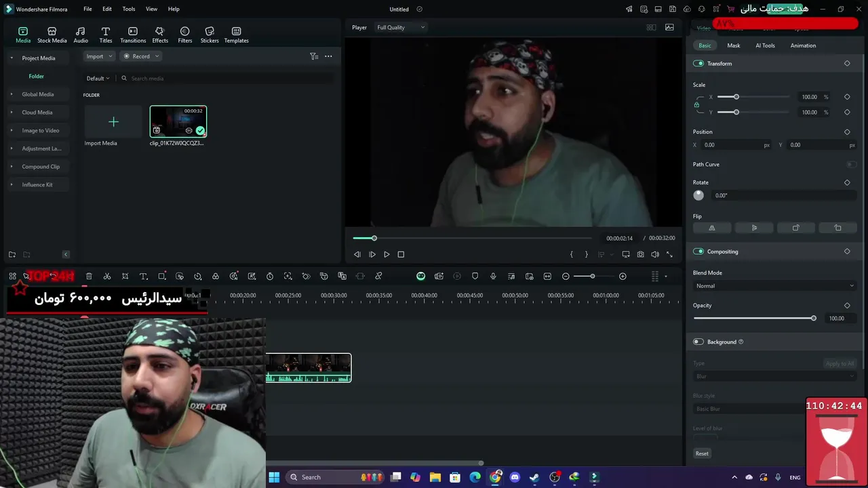The image size is (868, 488).
Task: Delete the selected clip with the trash icon
Action: coord(89,277)
